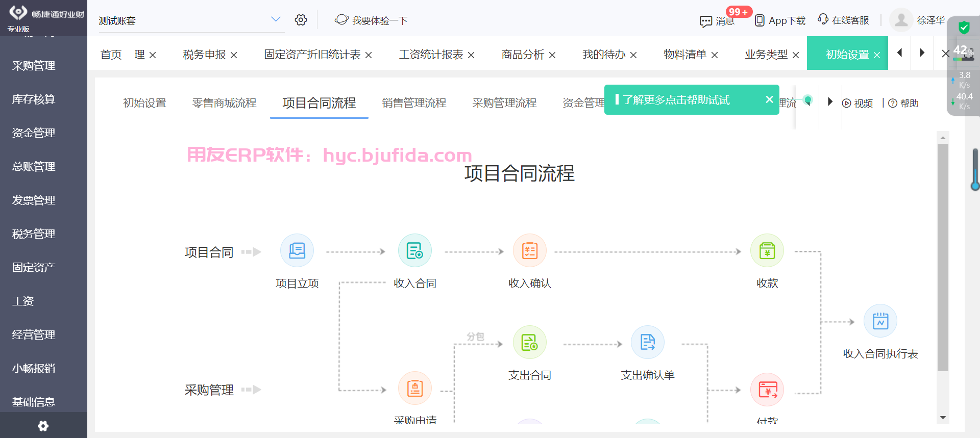This screenshot has width=980, height=438.
Task: Switch to the 工资统计报表 tab
Action: click(x=431, y=55)
